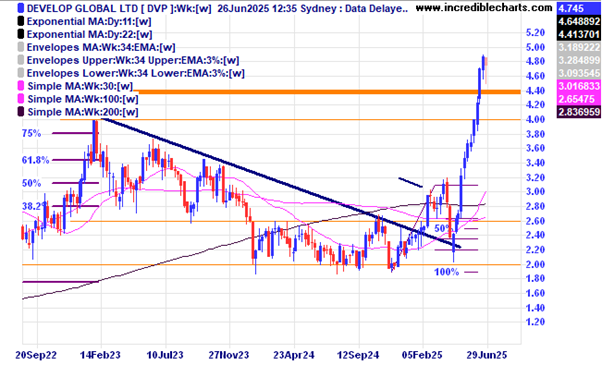Click the 100% Fibonacci level label
This screenshot has width=602, height=365.
coord(447,272)
